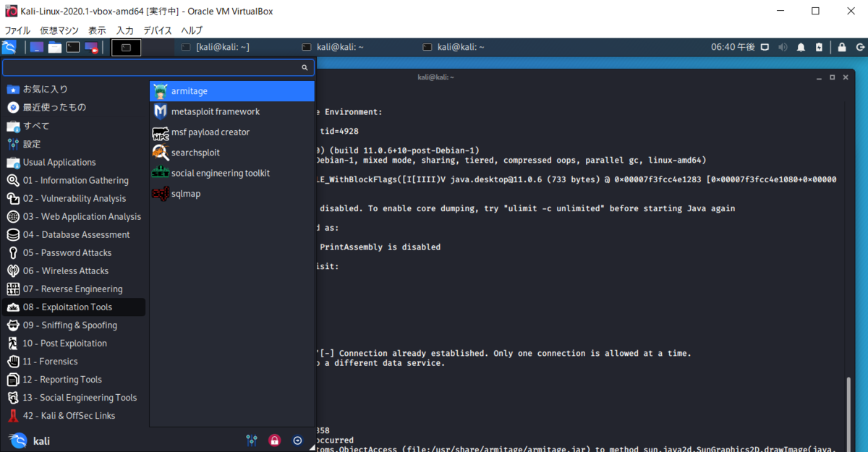Open file manager icon in top panel
This screenshot has width=868, height=452.
tap(55, 48)
